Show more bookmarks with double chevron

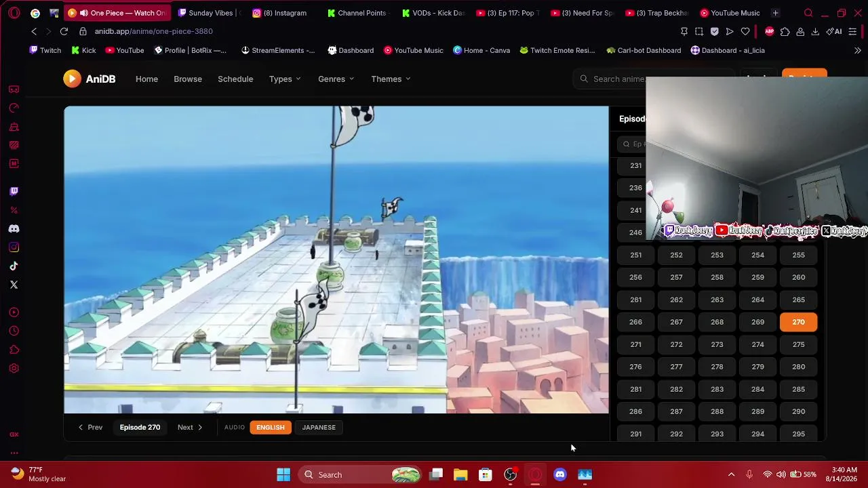[858, 50]
